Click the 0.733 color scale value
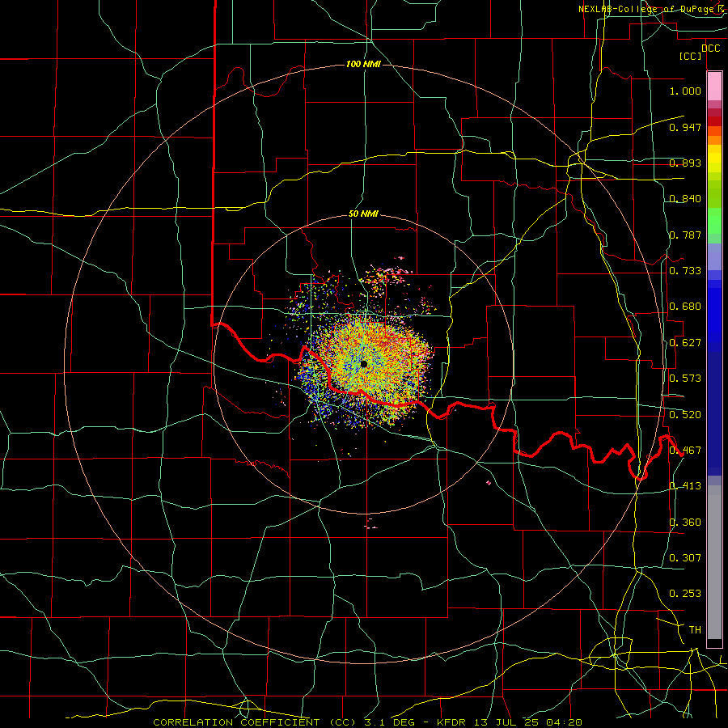 tap(685, 271)
